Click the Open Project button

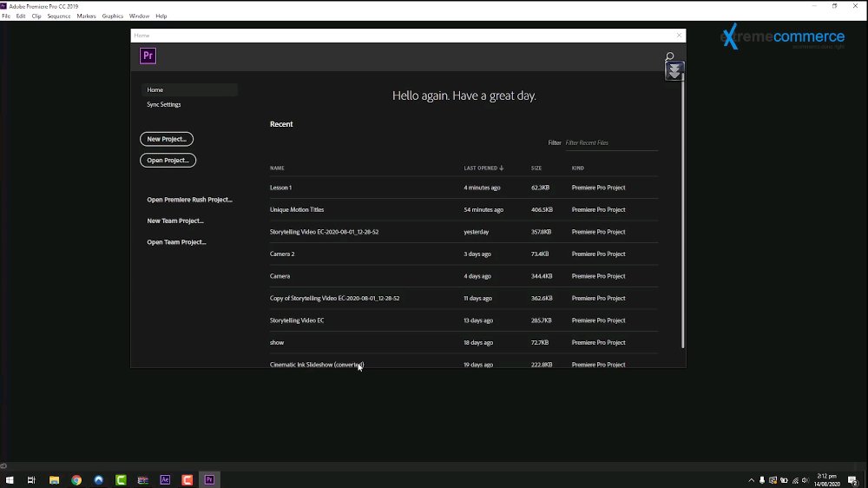[x=168, y=160]
